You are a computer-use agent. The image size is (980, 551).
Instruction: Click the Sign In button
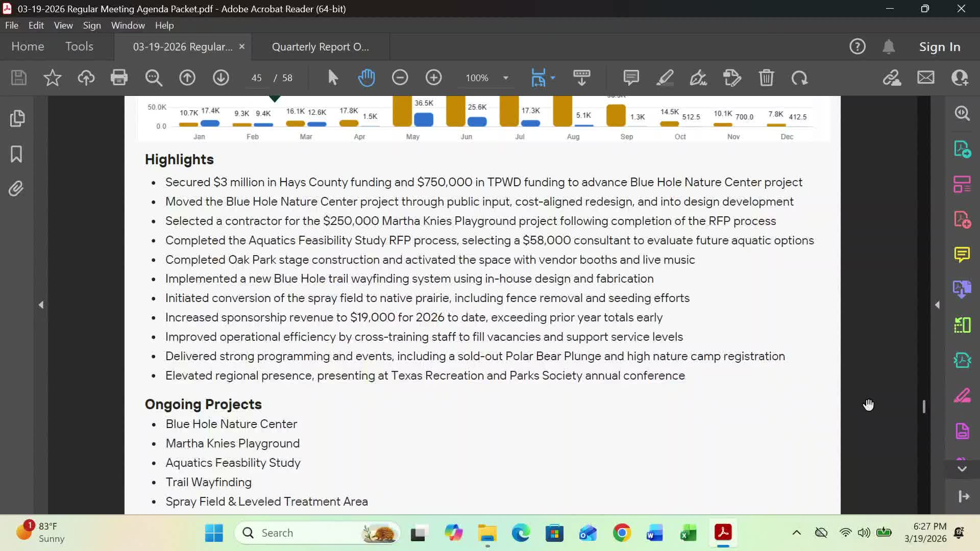[x=939, y=47]
